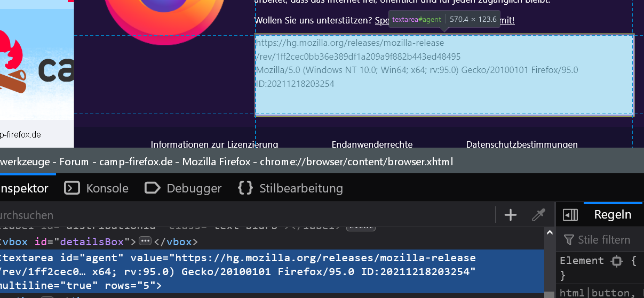
Task: Click the funnel filter icon in Regeln
Action: click(x=569, y=240)
